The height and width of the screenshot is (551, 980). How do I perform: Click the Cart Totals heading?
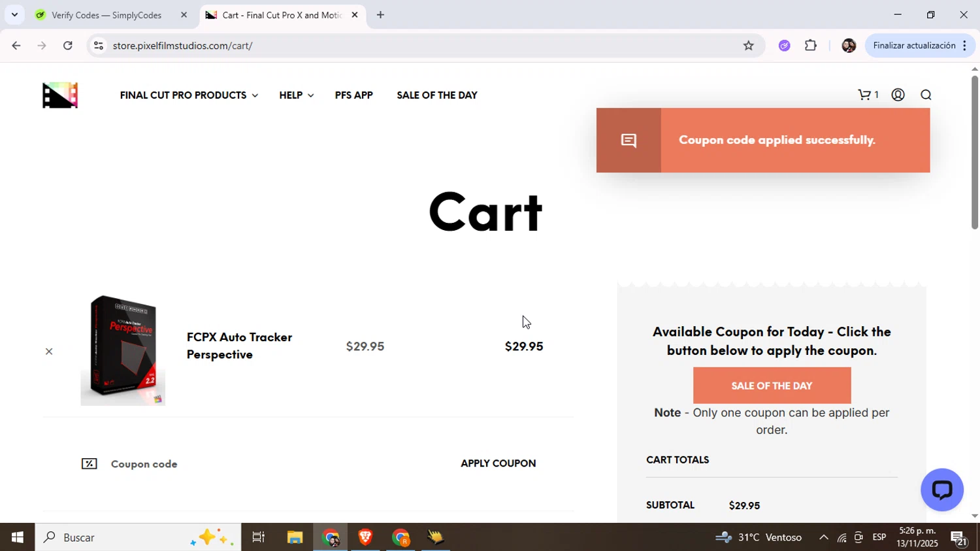678,460
